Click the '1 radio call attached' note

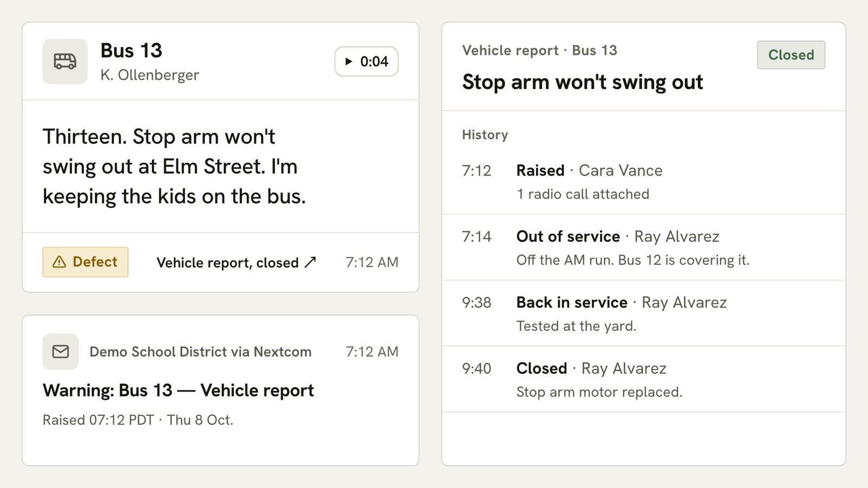point(583,194)
